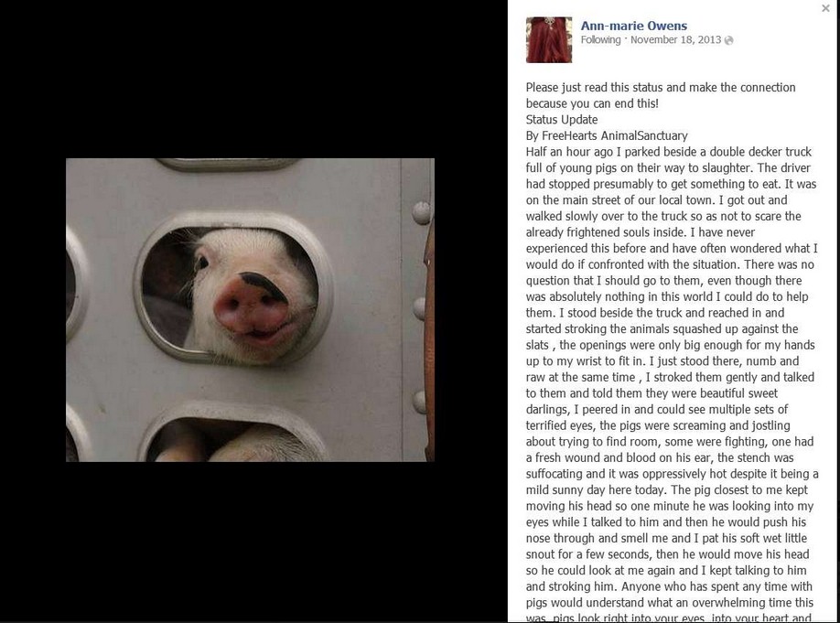Click the 'Status Update' text line
The height and width of the screenshot is (623, 840).
pos(562,120)
